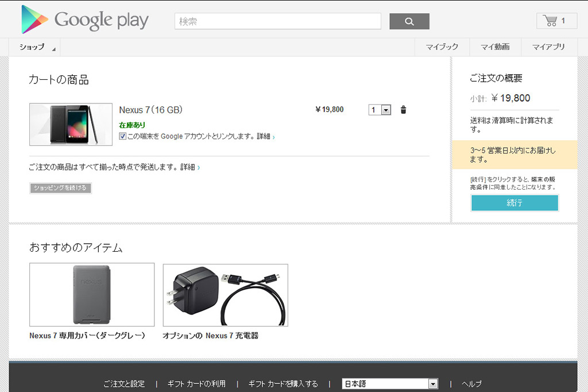Expand the ショップ menu

pos(34,47)
